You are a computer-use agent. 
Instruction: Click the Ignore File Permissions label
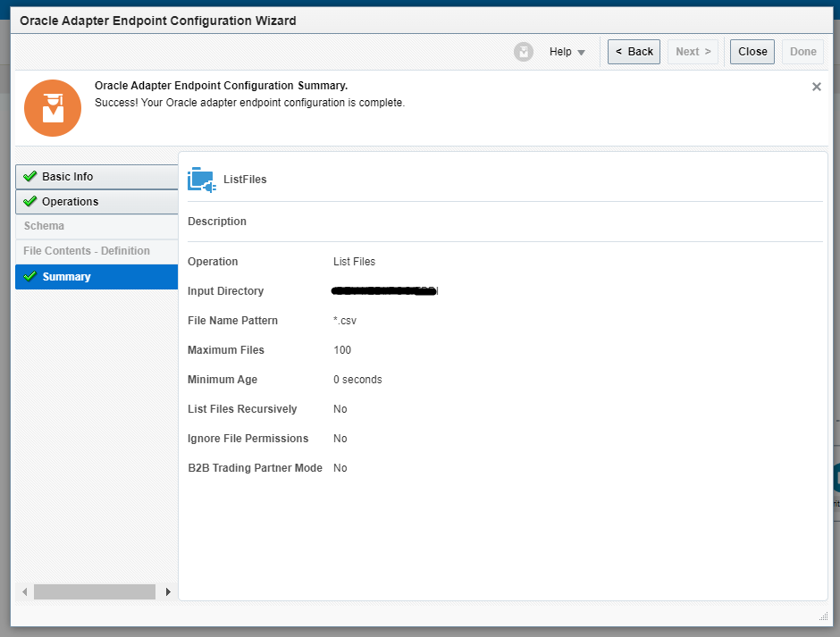(x=248, y=439)
